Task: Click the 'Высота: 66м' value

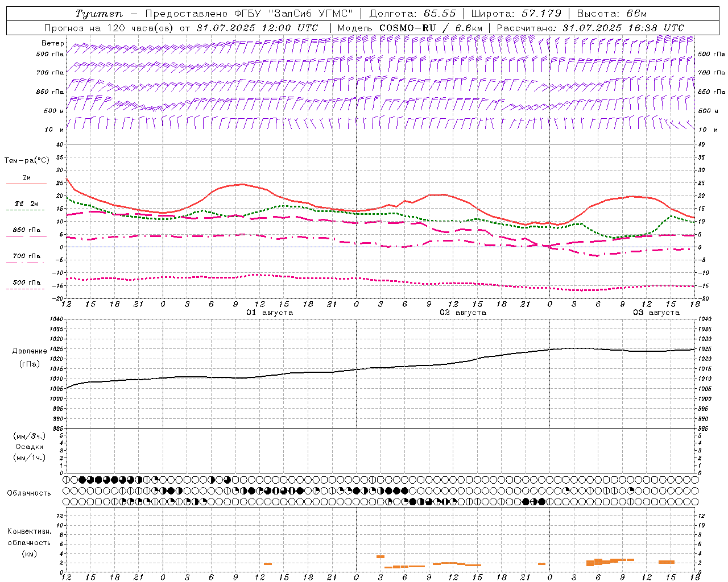Action: click(612, 14)
